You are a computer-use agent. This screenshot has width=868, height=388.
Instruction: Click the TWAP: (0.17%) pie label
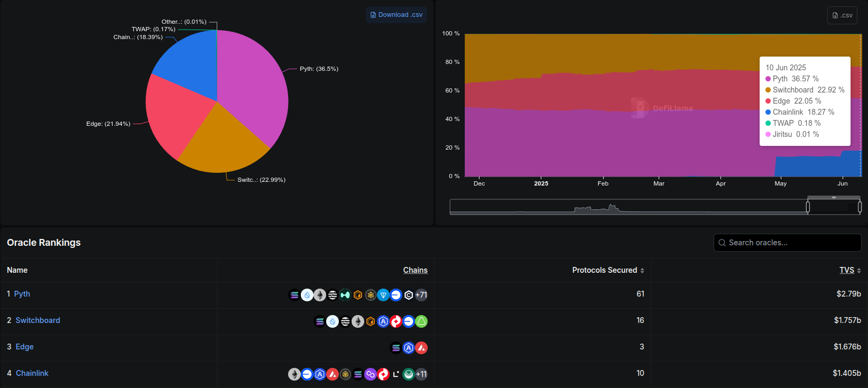tap(153, 29)
